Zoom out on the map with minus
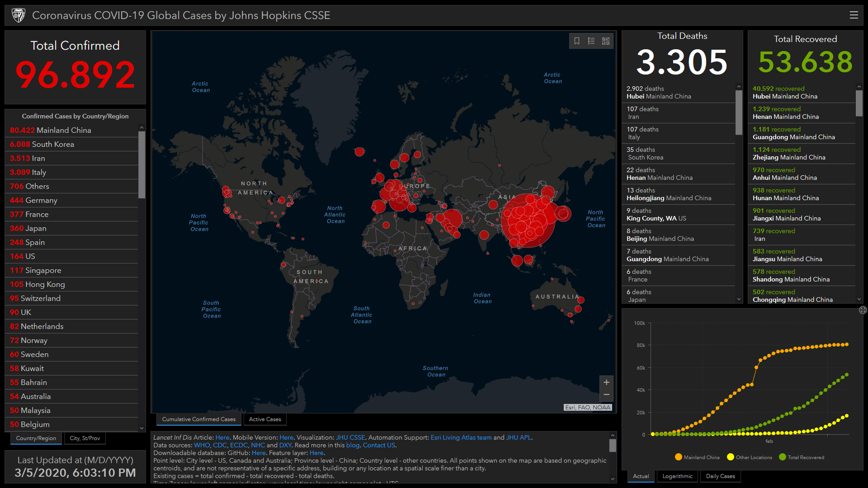This screenshot has height=488, width=868. 606,395
